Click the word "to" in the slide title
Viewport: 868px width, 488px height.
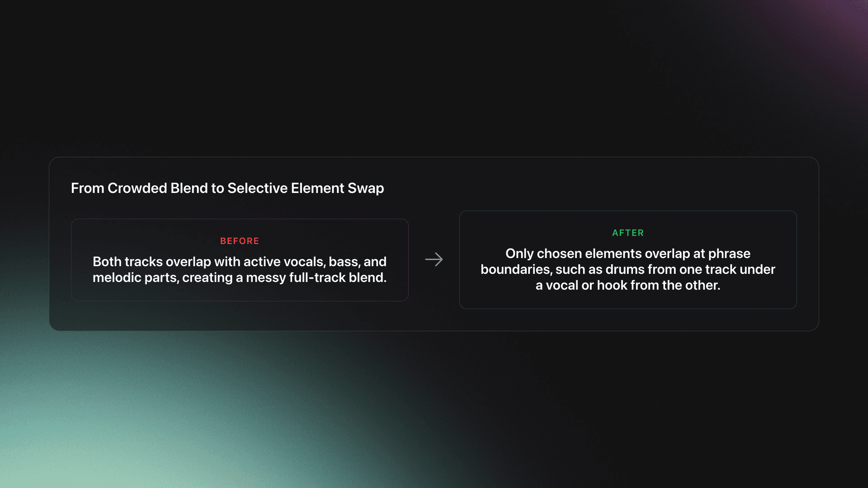coord(217,188)
